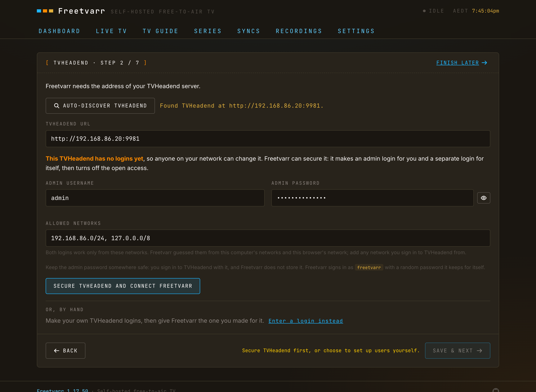Switch to Live TV tab

point(111,31)
